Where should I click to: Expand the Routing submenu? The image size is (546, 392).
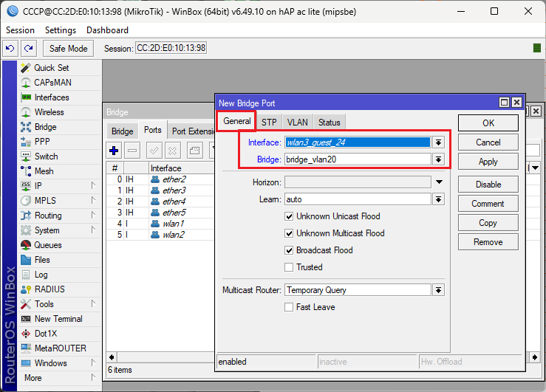[93, 216]
